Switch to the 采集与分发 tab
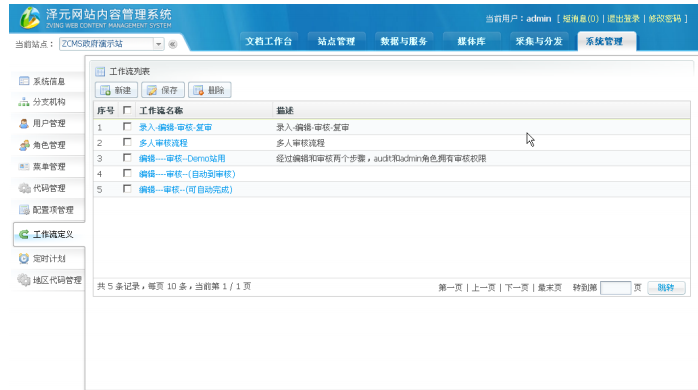Image resolution: width=698 pixels, height=390 pixels. [539, 41]
